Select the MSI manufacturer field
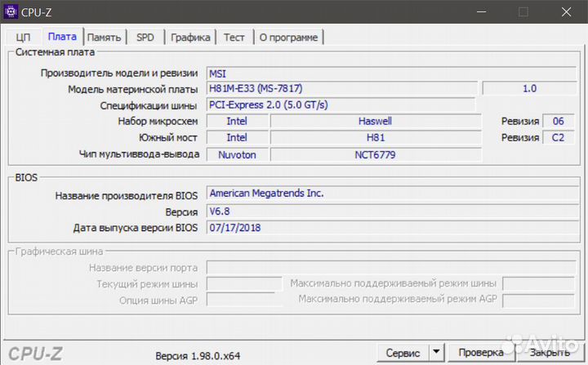Viewport: 588px width, 365px height. point(391,73)
